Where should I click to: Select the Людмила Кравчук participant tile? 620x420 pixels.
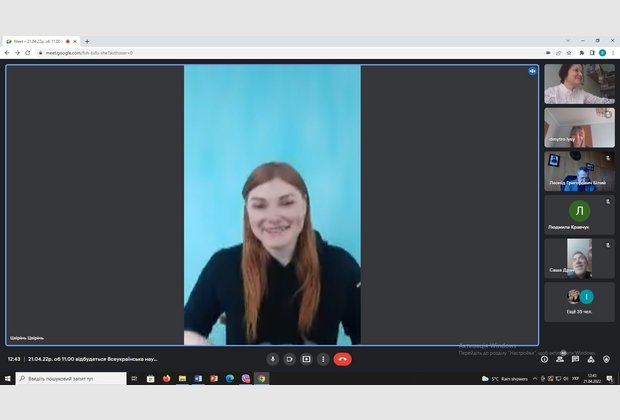coord(579,214)
